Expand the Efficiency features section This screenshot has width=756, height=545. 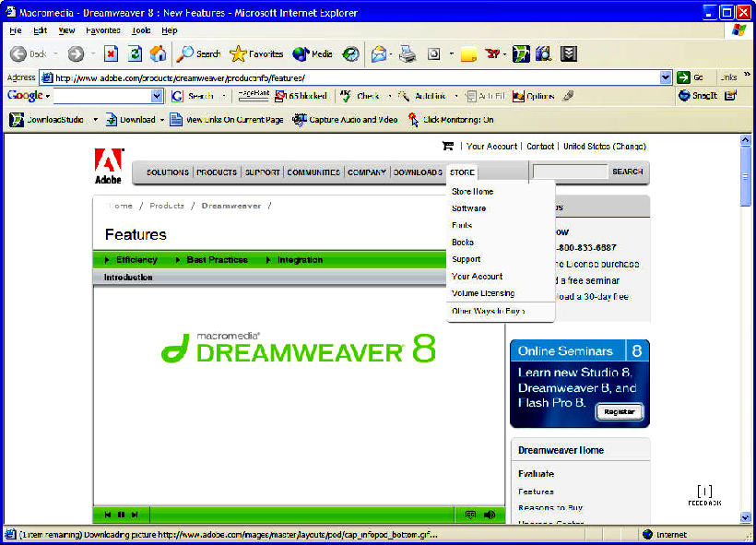(x=132, y=260)
